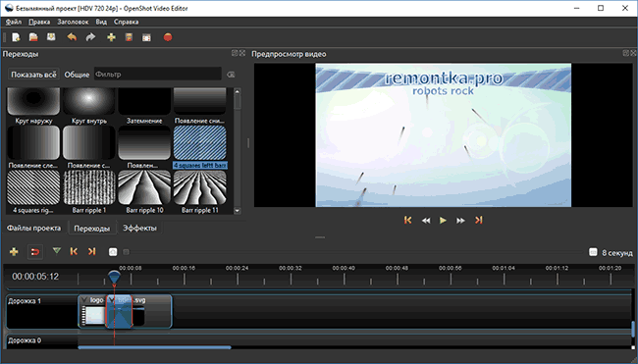Open the choose profile toolbar icon

tap(129, 37)
